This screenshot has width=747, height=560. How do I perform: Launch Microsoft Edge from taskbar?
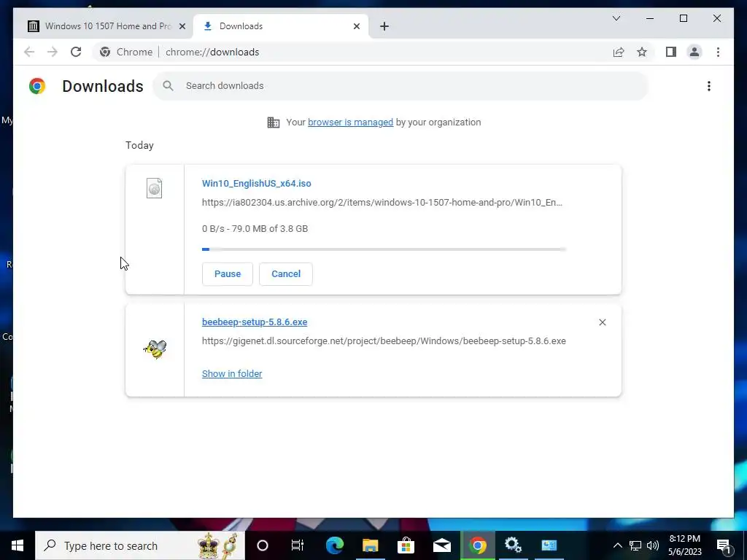pyautogui.click(x=334, y=545)
